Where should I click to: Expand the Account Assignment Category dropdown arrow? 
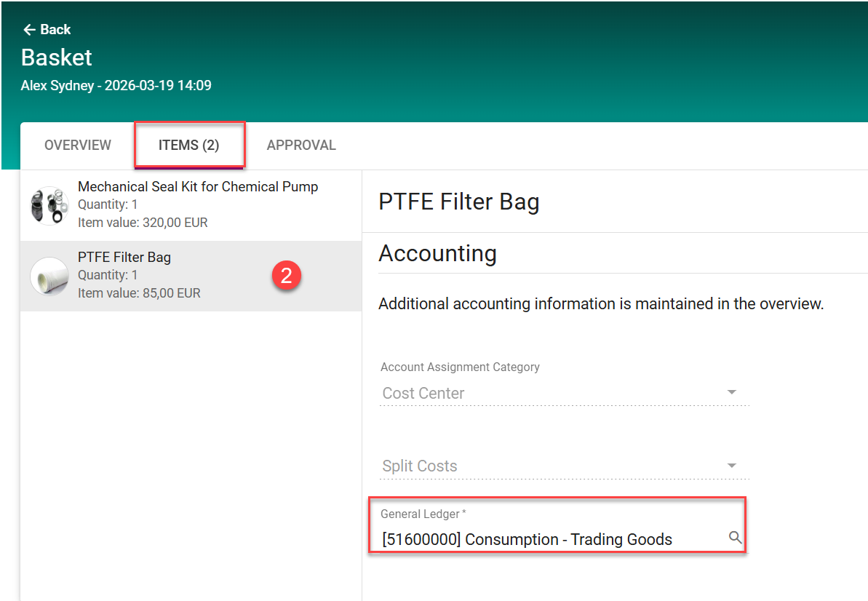point(732,393)
